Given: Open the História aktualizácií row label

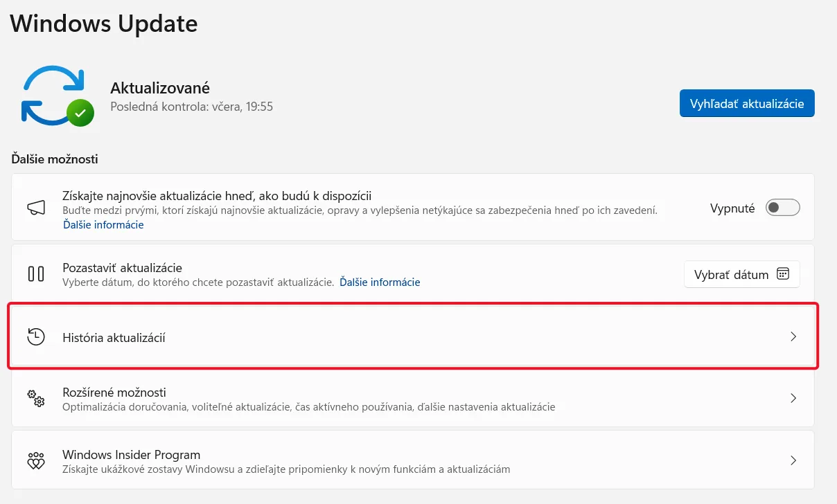Looking at the screenshot, I should pyautogui.click(x=114, y=338).
